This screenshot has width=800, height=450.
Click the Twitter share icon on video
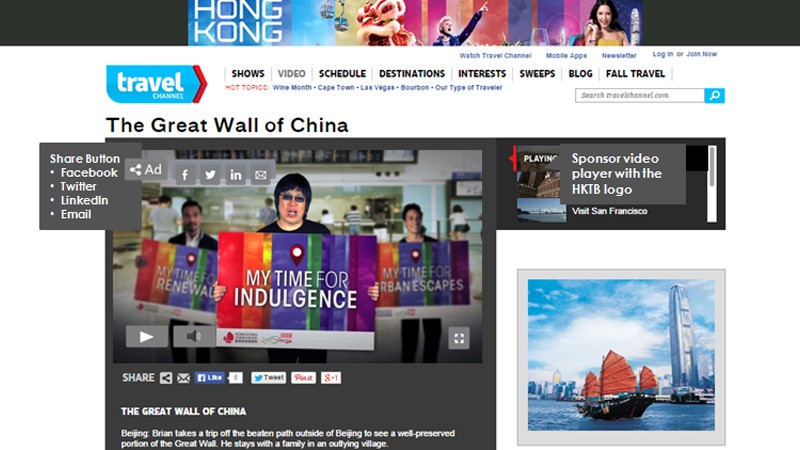210,175
